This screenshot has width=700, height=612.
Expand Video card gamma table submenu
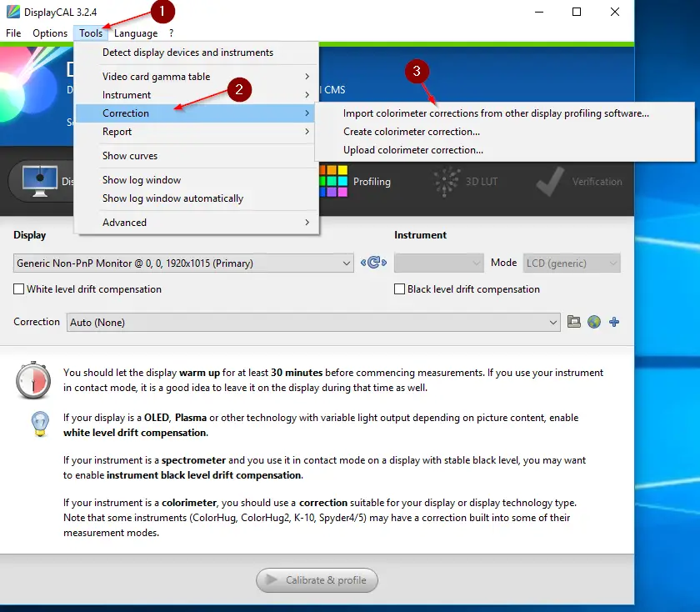pos(197,77)
